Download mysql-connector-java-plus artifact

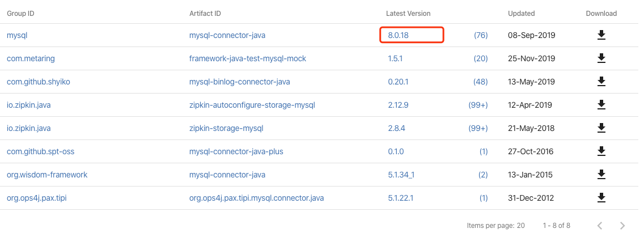click(601, 151)
